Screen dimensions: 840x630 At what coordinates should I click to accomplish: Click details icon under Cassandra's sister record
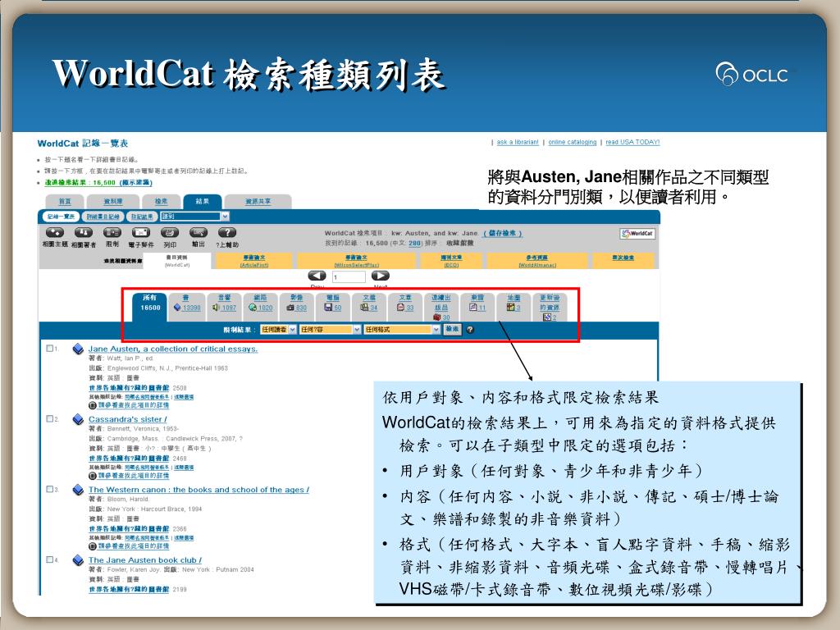(x=93, y=476)
